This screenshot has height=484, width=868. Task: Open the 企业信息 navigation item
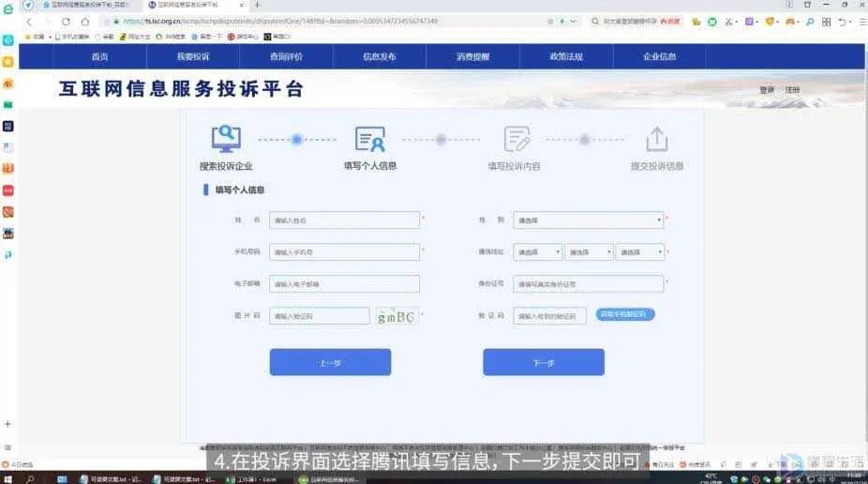point(659,56)
